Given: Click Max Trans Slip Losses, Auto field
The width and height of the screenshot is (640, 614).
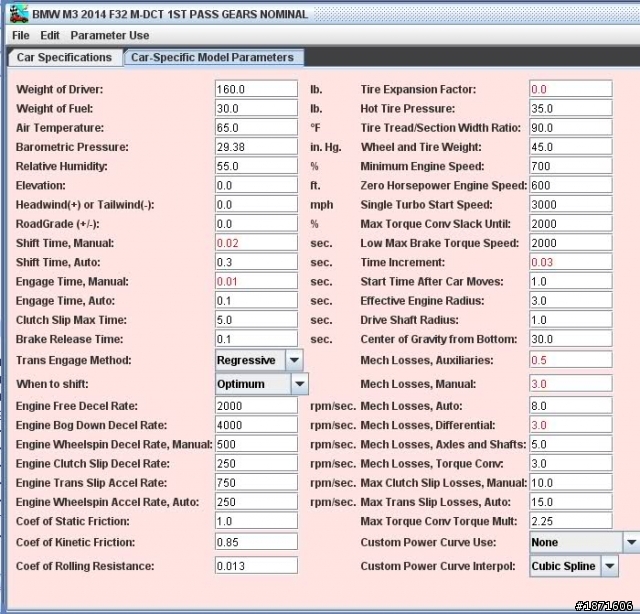Looking at the screenshot, I should click(571, 502).
